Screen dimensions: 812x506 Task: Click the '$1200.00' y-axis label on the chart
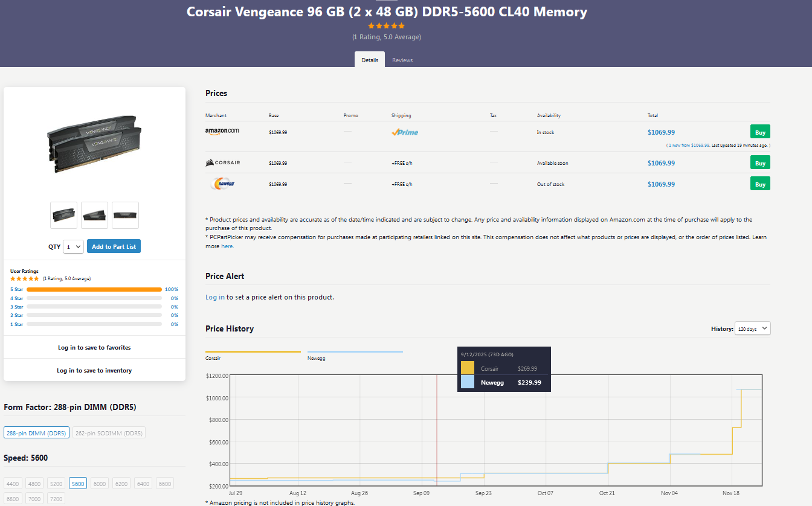217,376
